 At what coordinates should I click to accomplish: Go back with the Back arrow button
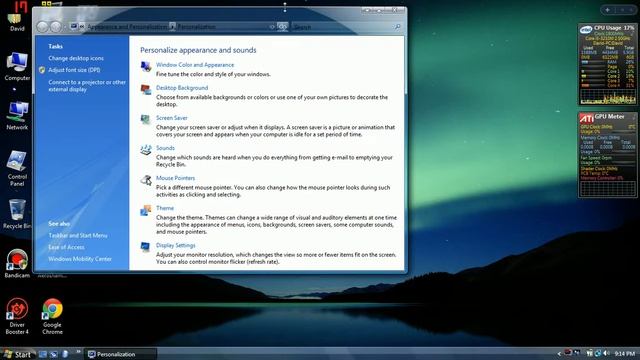(x=42, y=27)
